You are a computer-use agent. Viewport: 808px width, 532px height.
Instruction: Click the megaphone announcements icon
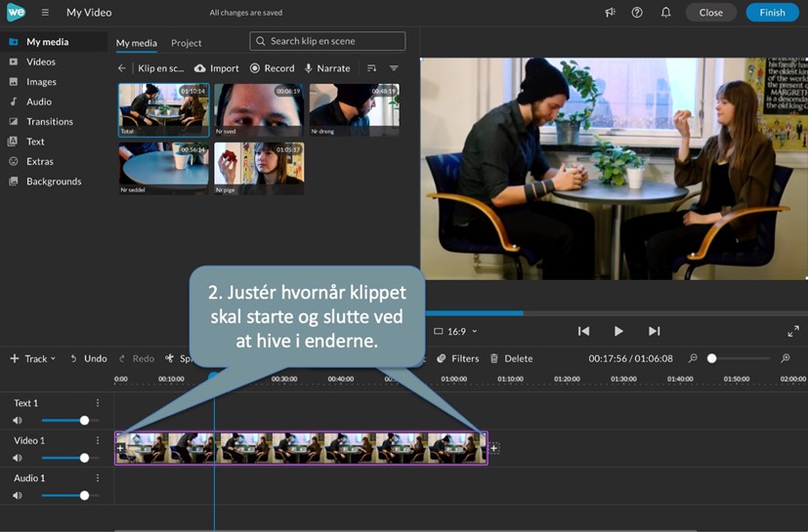610,13
